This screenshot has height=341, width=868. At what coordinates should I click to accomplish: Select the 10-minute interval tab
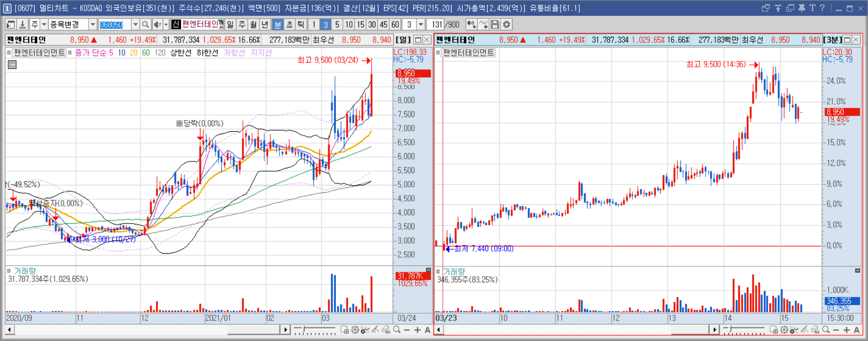point(349,24)
